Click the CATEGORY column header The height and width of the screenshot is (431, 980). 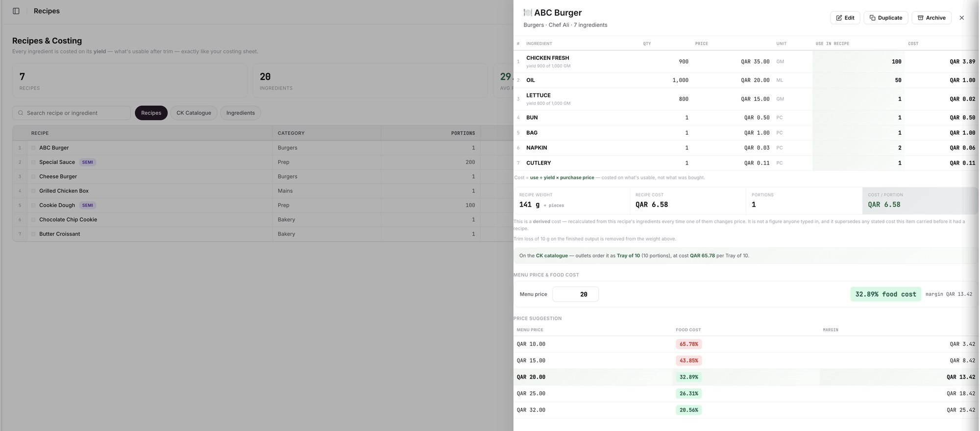tap(291, 133)
